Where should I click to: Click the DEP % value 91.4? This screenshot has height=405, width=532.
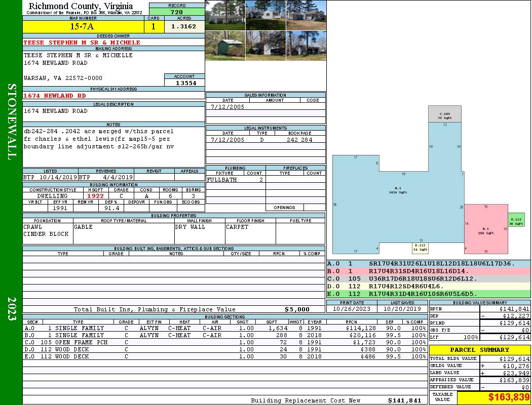click(x=111, y=208)
